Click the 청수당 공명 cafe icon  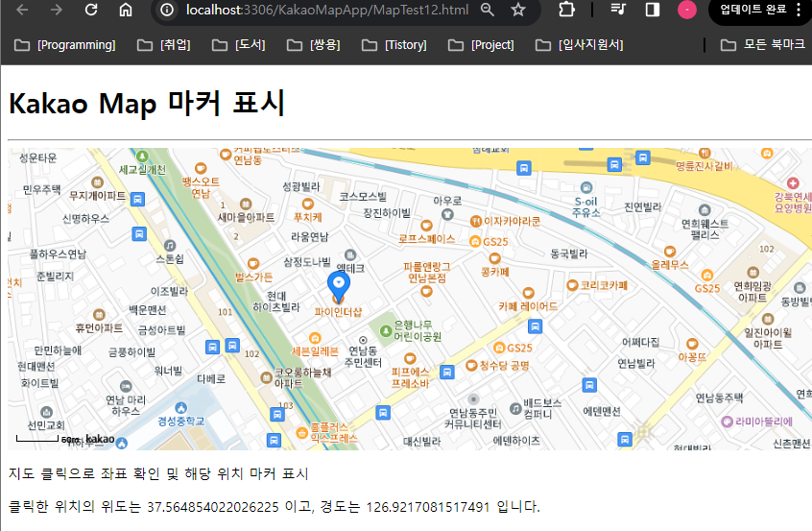(x=471, y=366)
